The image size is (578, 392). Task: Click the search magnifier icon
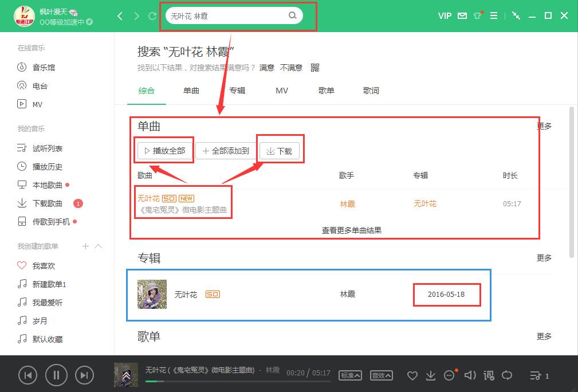click(x=292, y=15)
